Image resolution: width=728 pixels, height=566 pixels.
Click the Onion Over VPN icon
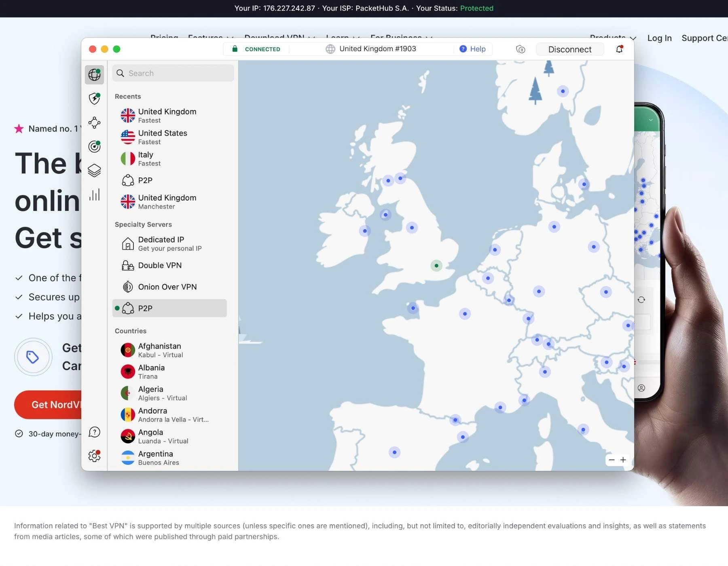pyautogui.click(x=128, y=287)
